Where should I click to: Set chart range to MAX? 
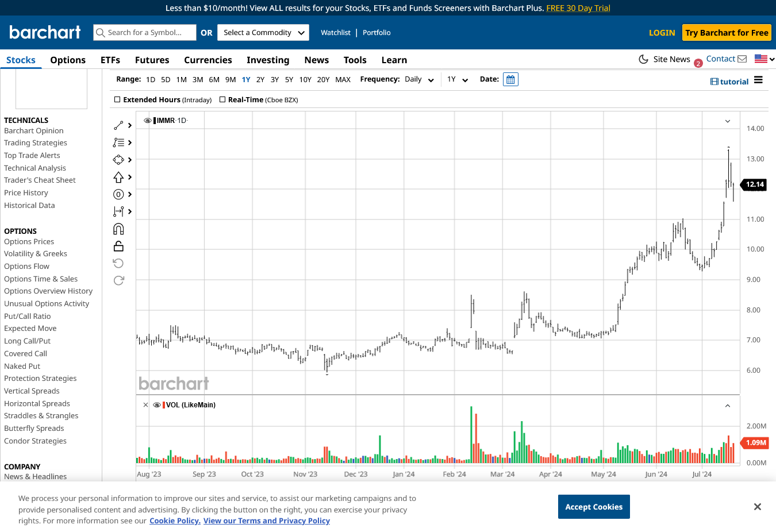click(x=343, y=80)
